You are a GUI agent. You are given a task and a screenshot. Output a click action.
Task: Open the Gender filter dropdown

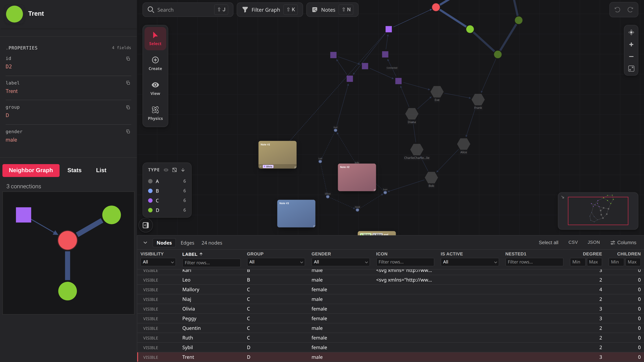coord(341,262)
